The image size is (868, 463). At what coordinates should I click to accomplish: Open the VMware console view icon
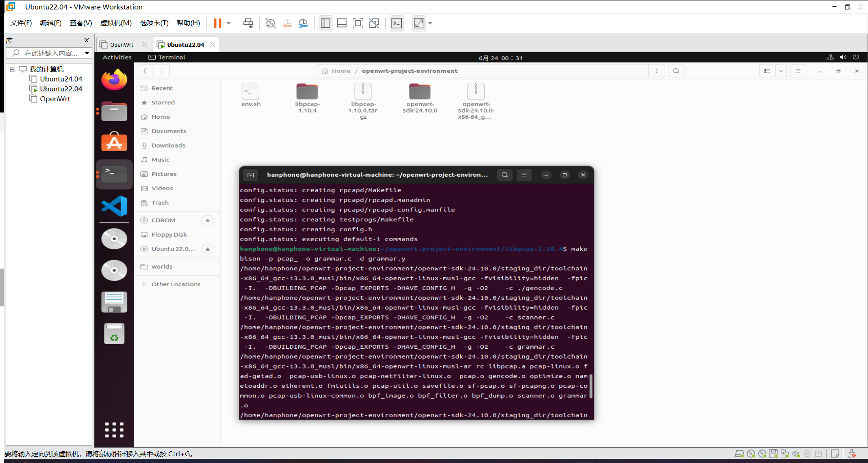(x=396, y=23)
